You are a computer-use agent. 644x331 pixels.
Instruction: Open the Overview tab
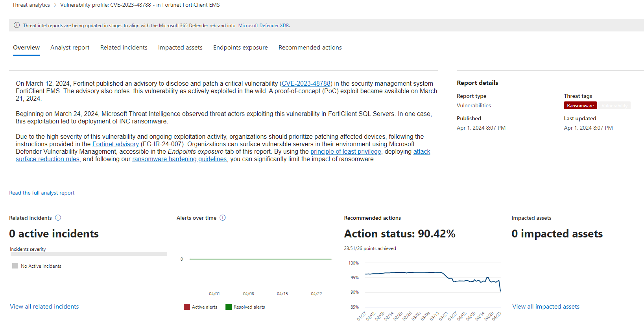(x=26, y=48)
